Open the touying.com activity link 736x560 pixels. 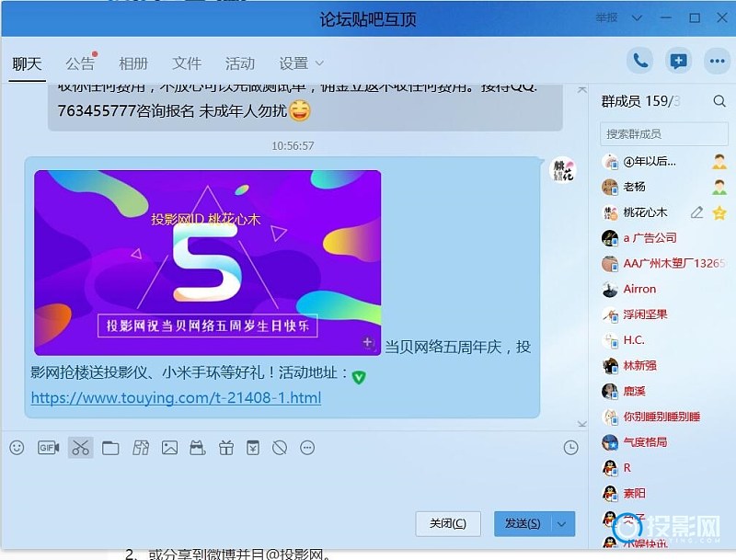176,398
